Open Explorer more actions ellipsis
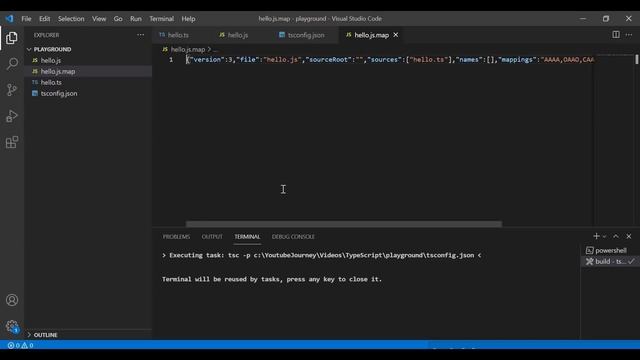 [x=140, y=35]
